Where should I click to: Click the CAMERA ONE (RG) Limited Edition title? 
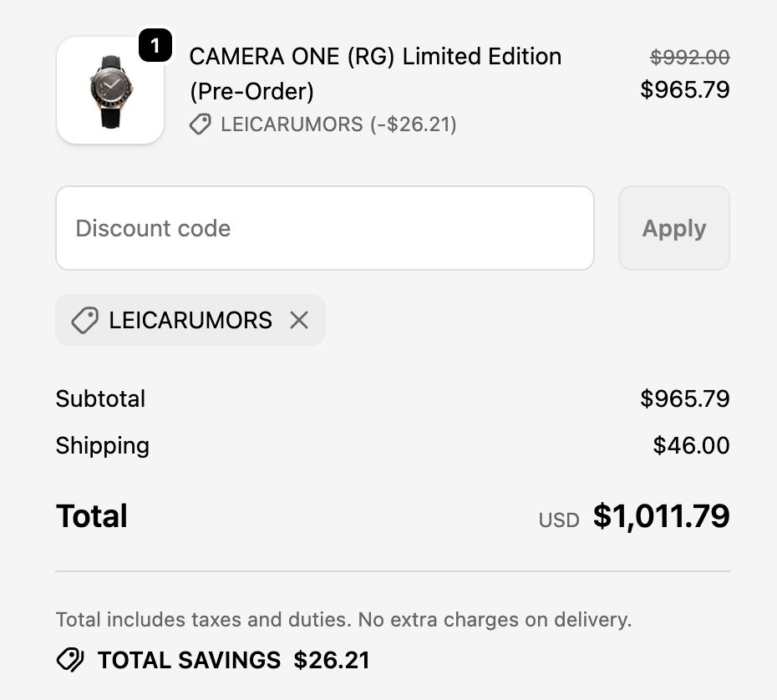click(x=375, y=57)
